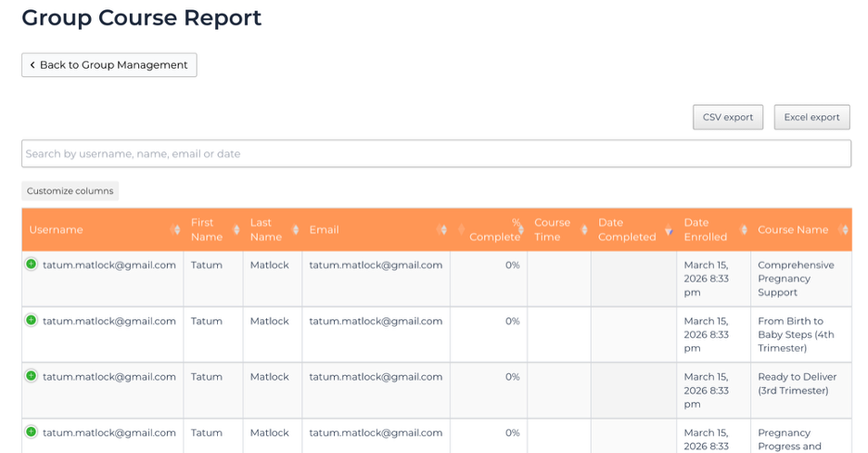868x453 pixels.
Task: Sort table by Email column
Action: 376,230
